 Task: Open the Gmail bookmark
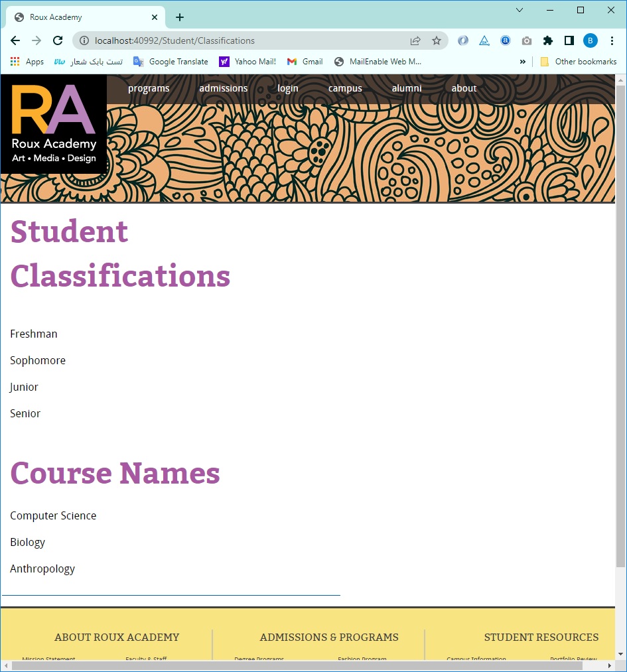tap(305, 62)
